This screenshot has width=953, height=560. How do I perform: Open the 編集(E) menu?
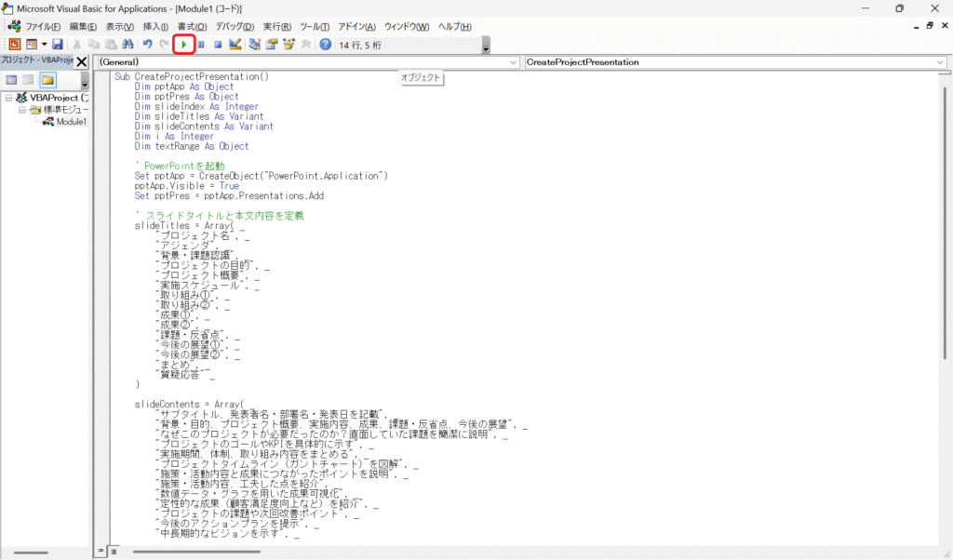click(83, 27)
